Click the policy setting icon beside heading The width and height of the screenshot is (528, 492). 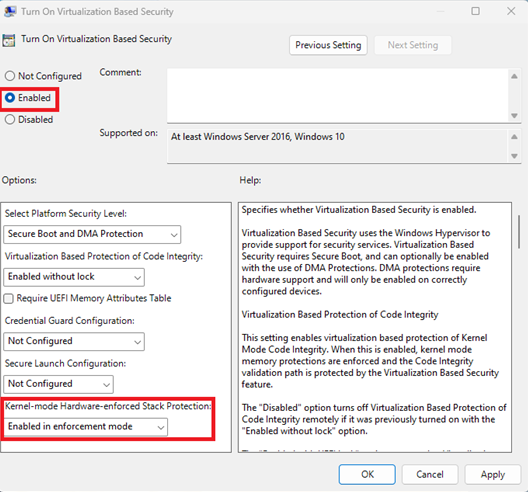pos(8,40)
